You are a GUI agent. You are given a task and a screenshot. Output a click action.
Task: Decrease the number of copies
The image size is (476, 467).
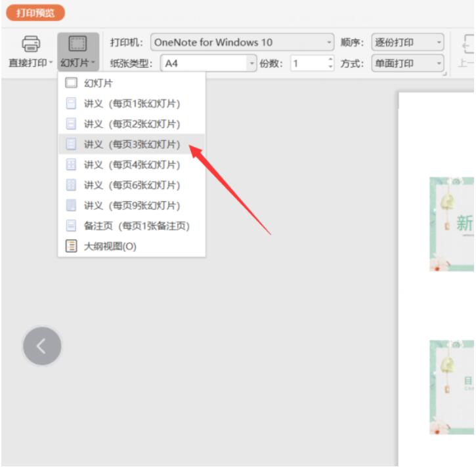click(x=331, y=67)
